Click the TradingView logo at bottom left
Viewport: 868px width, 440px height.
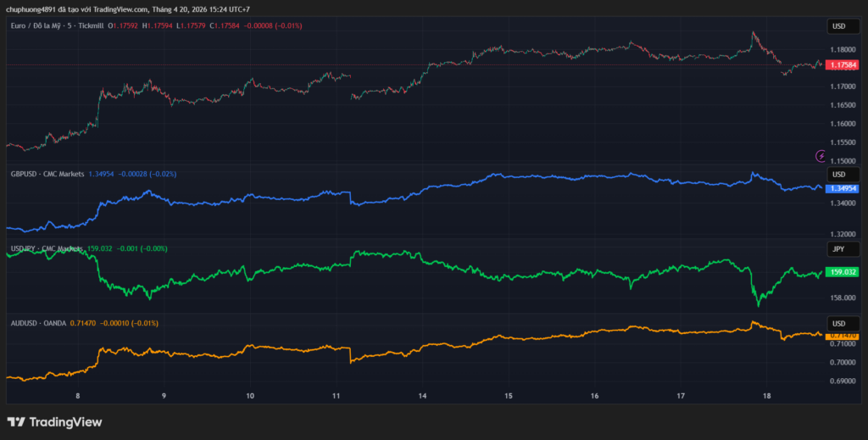[54, 421]
